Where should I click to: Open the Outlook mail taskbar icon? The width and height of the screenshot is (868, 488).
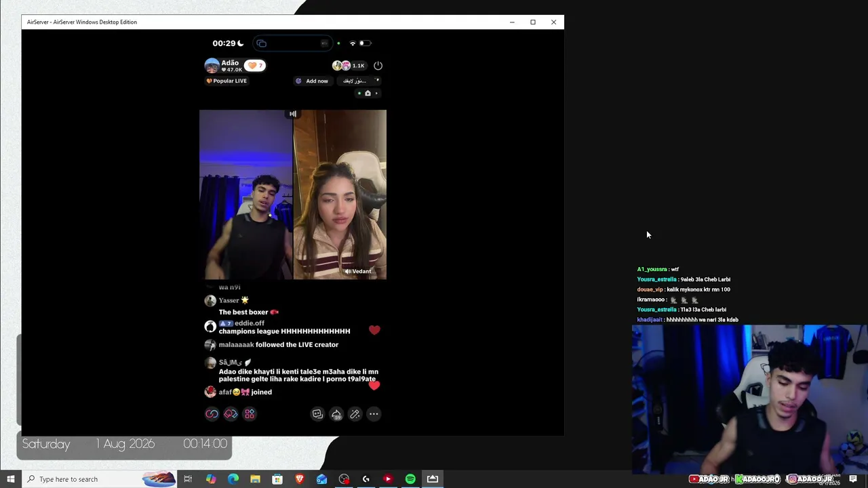pyautogui.click(x=321, y=479)
